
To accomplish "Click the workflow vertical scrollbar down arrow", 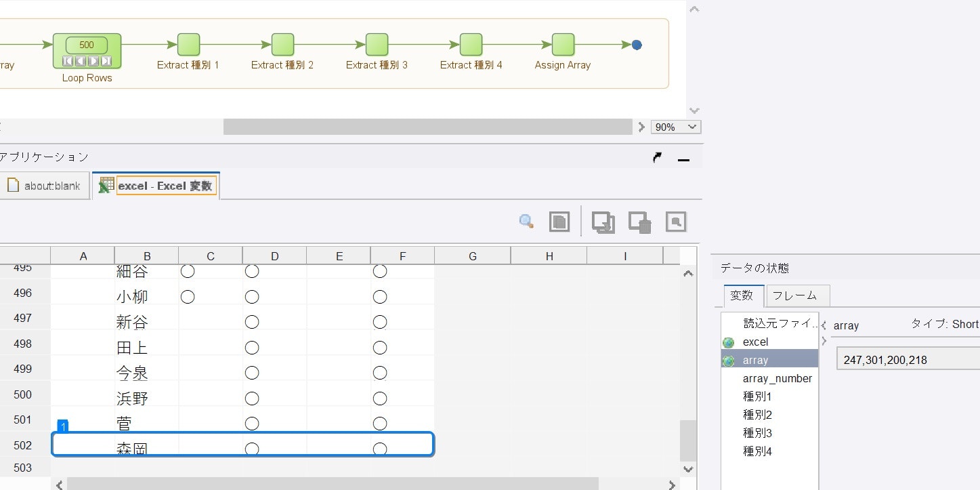I will 694,110.
